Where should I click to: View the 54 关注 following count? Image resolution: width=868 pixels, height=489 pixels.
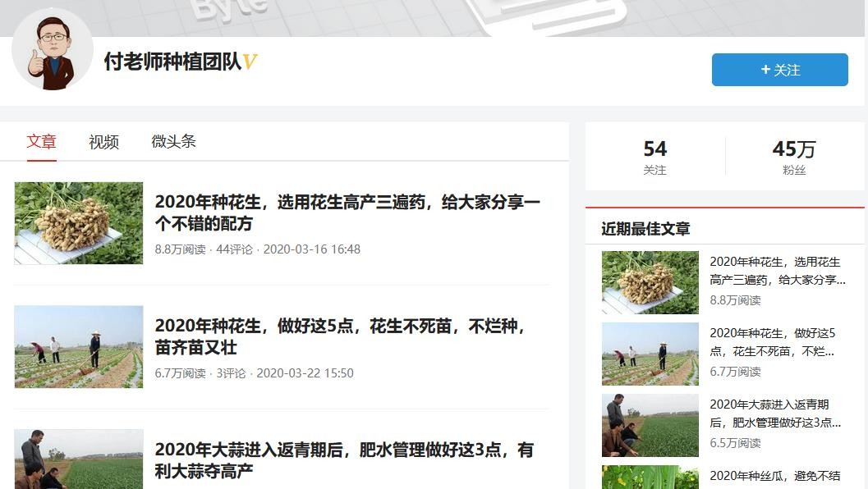click(x=654, y=157)
